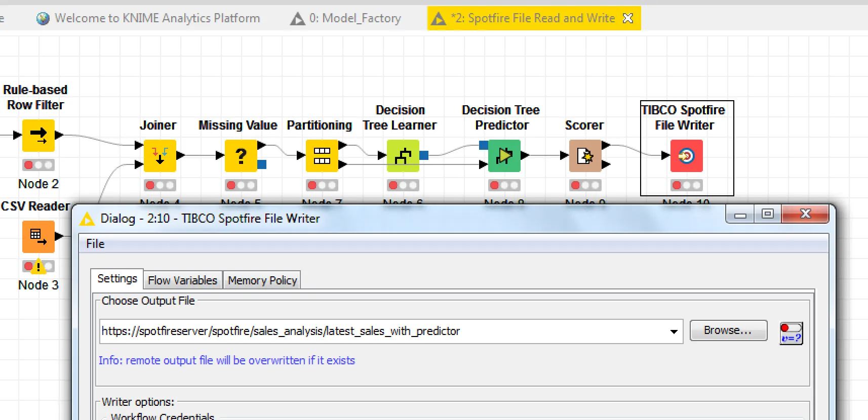
Task: Click the Missing Value node status light
Action: [241, 185]
